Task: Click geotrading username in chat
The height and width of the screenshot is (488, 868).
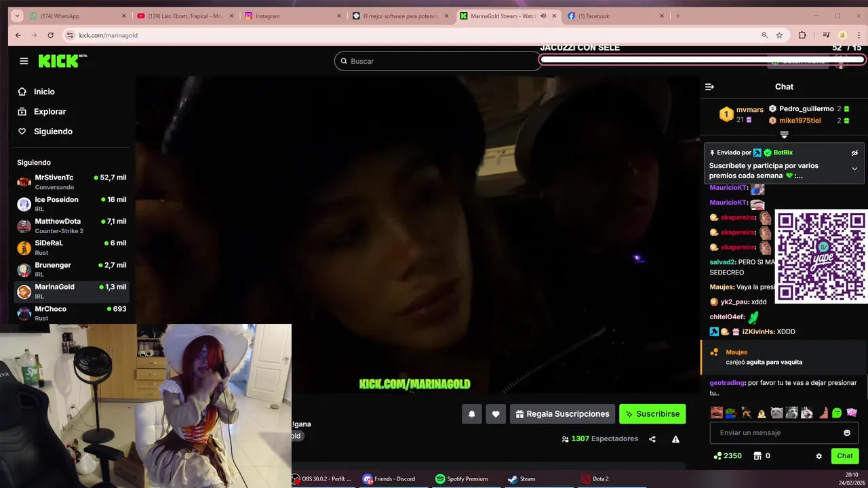Action: [727, 383]
